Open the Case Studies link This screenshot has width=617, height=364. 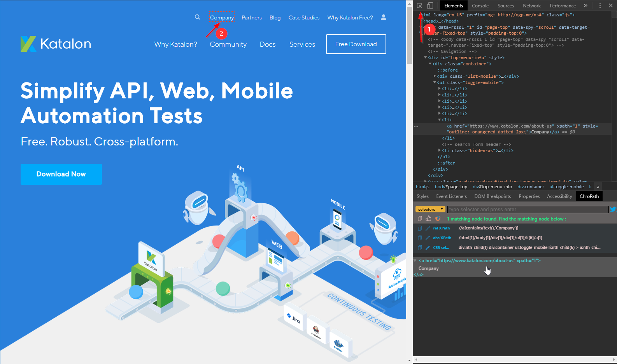pos(304,17)
